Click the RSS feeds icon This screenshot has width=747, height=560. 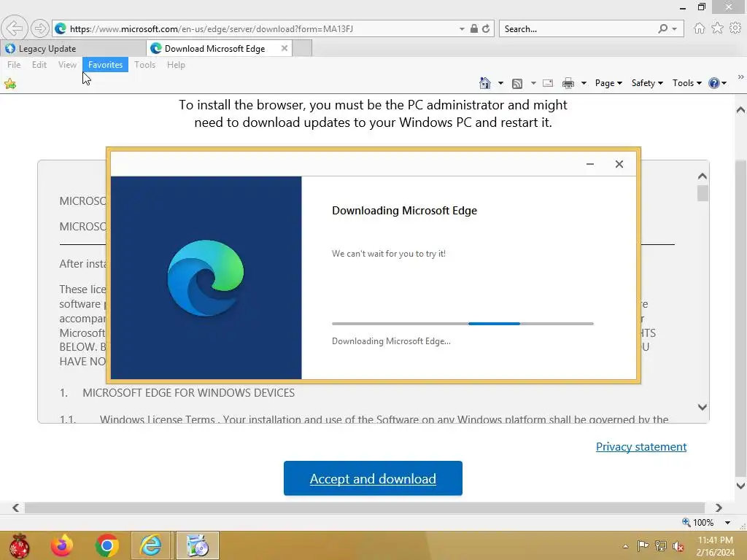tap(517, 84)
